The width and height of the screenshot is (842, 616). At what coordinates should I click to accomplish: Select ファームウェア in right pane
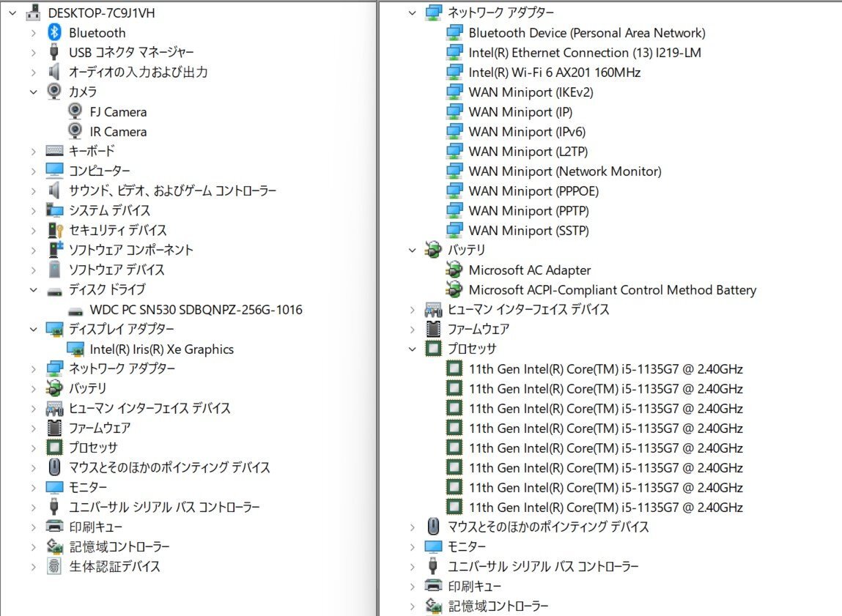pos(479,329)
